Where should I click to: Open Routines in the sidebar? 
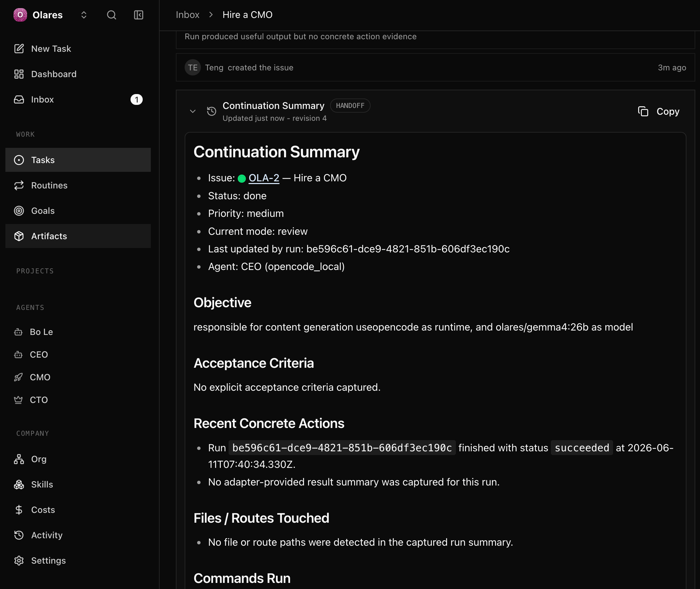[x=78, y=185]
